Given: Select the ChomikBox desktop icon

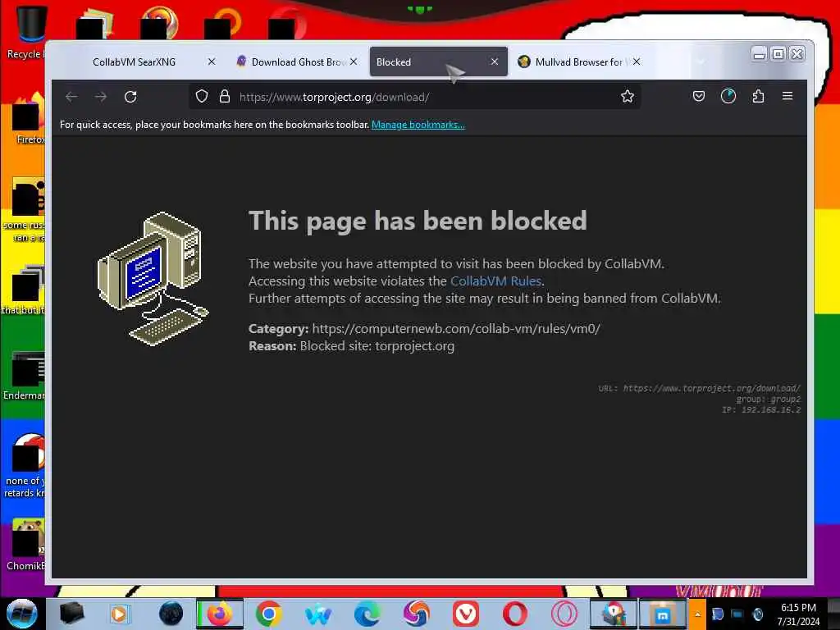Looking at the screenshot, I should (27, 544).
